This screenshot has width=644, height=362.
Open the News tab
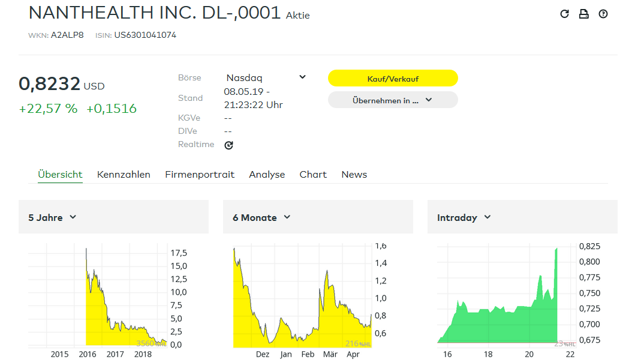[354, 174]
